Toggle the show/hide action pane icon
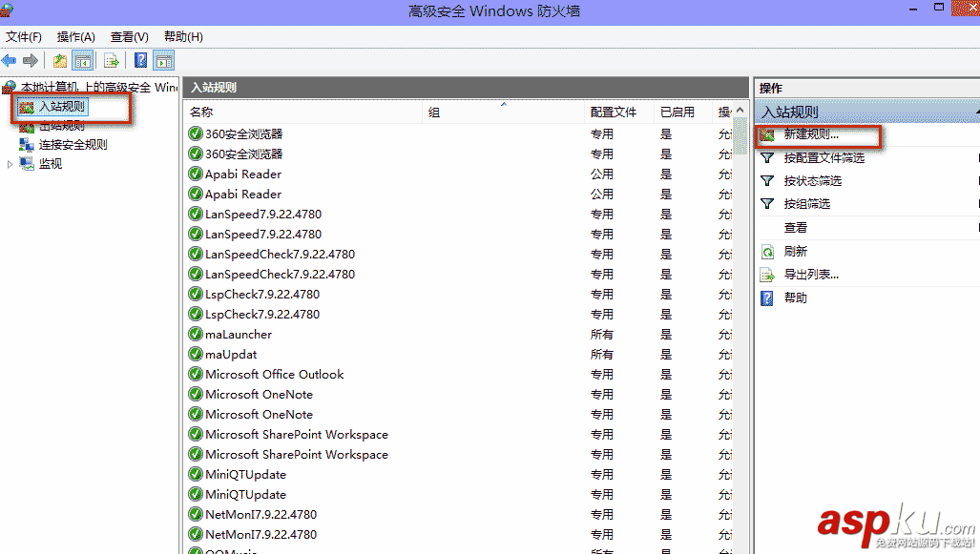Image resolution: width=980 pixels, height=554 pixels. [x=164, y=61]
